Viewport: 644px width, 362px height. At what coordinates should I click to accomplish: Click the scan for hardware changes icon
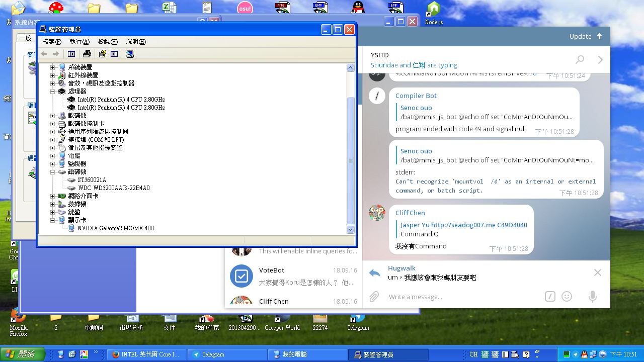point(130,54)
